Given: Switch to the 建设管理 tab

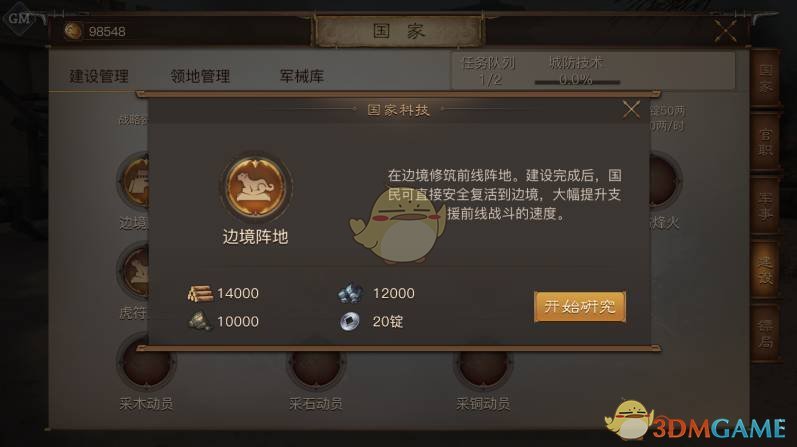Looking at the screenshot, I should pos(99,76).
